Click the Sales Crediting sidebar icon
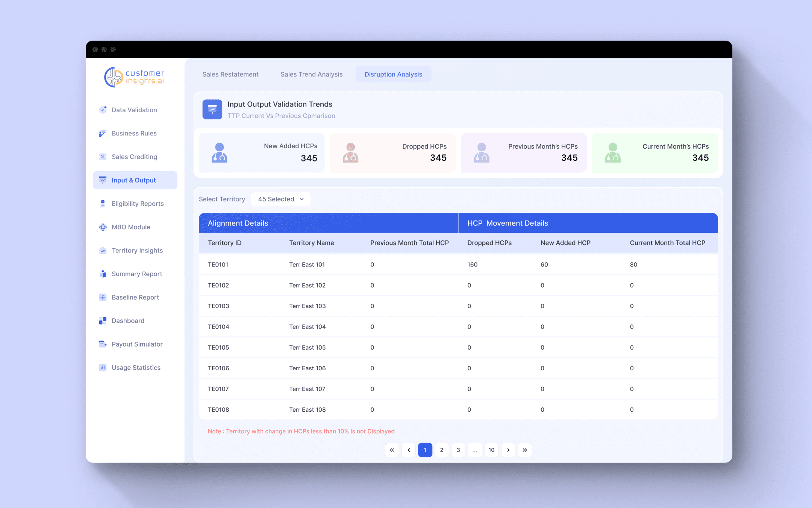Viewport: 812px width, 508px height. (103, 157)
